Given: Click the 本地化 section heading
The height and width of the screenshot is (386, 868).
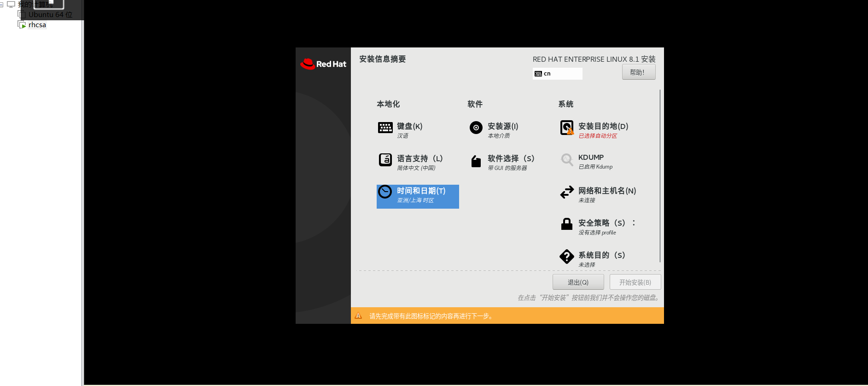Looking at the screenshot, I should point(388,104).
